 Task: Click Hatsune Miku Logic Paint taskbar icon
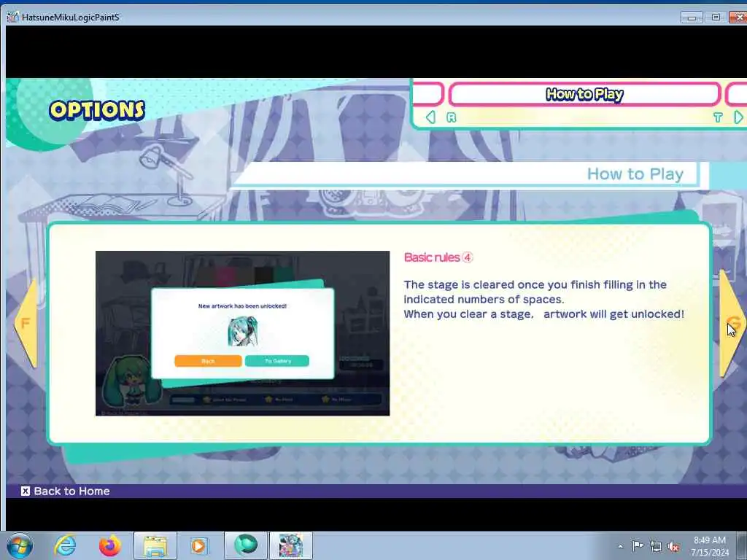click(x=291, y=545)
